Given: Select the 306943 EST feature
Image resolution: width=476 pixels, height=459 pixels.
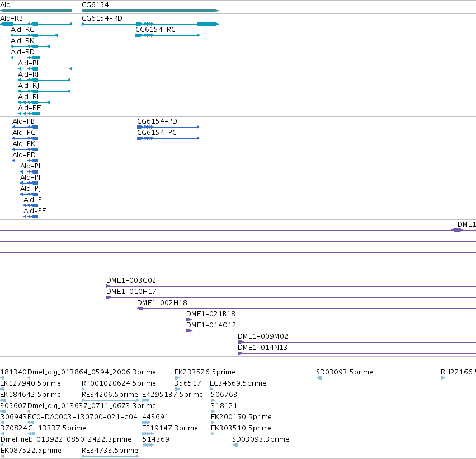Looking at the screenshot, I should tap(2, 423).
